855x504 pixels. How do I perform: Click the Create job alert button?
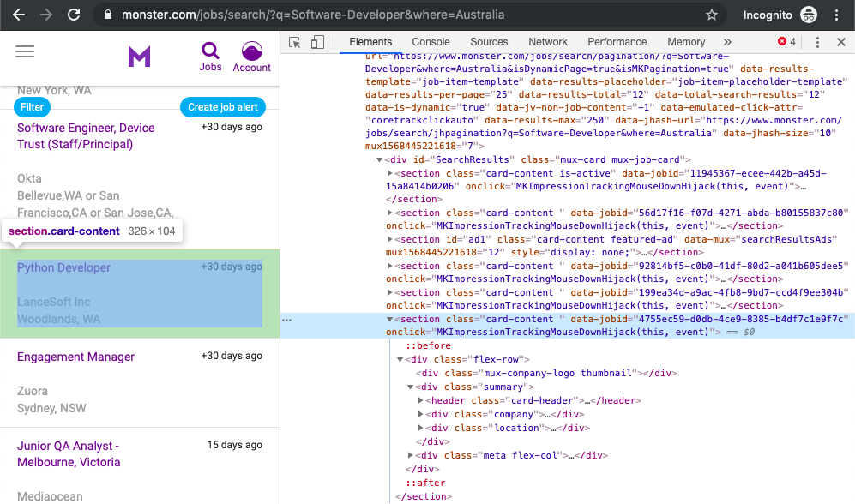coord(222,107)
